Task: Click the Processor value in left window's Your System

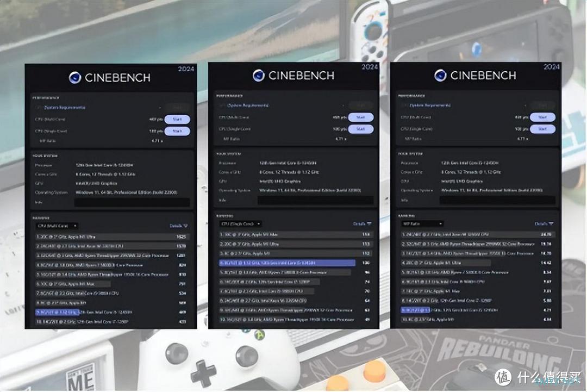Action: click(104, 165)
